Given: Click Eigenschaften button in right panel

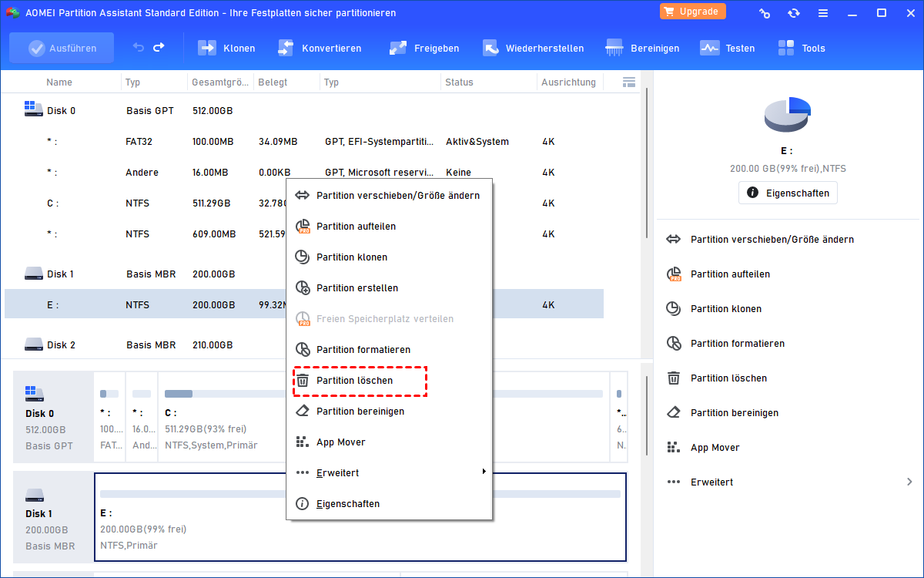Looking at the screenshot, I should coord(788,193).
